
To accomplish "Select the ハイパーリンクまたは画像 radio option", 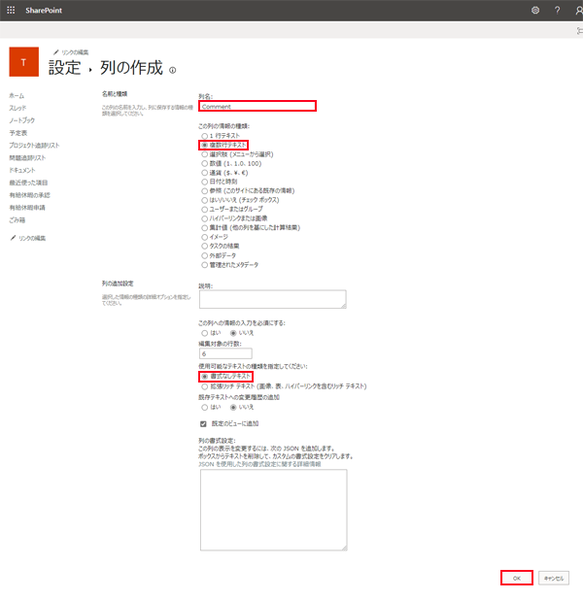I will point(205,218).
